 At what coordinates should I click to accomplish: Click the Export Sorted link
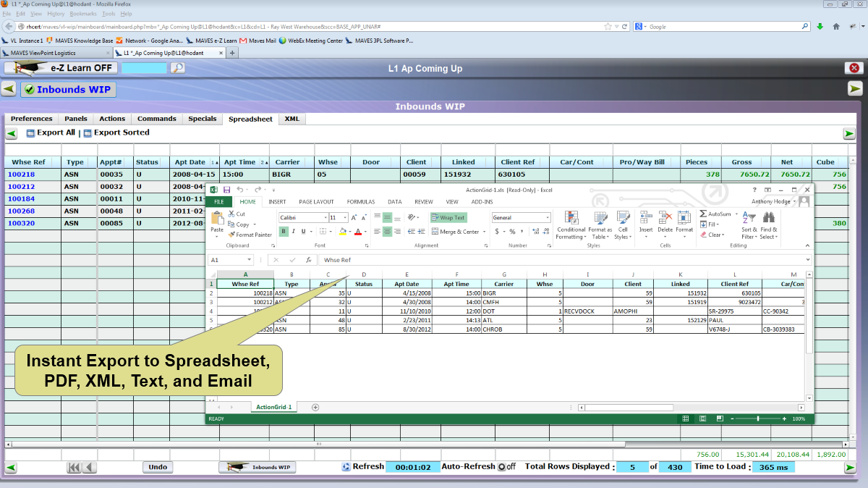click(x=116, y=133)
